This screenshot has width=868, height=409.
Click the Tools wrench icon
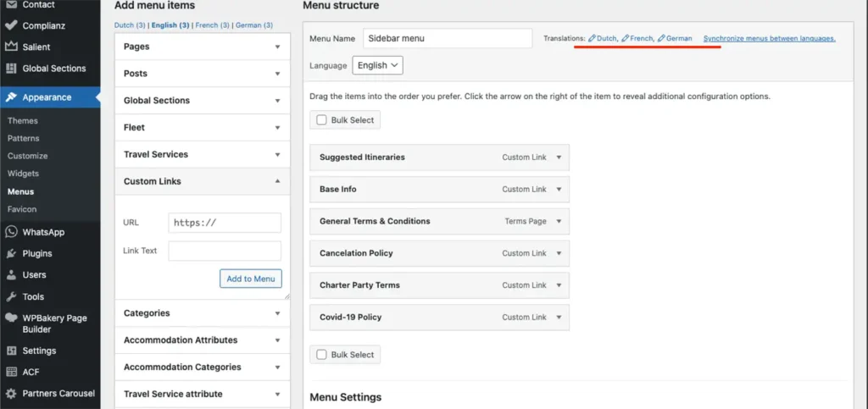tap(10, 297)
